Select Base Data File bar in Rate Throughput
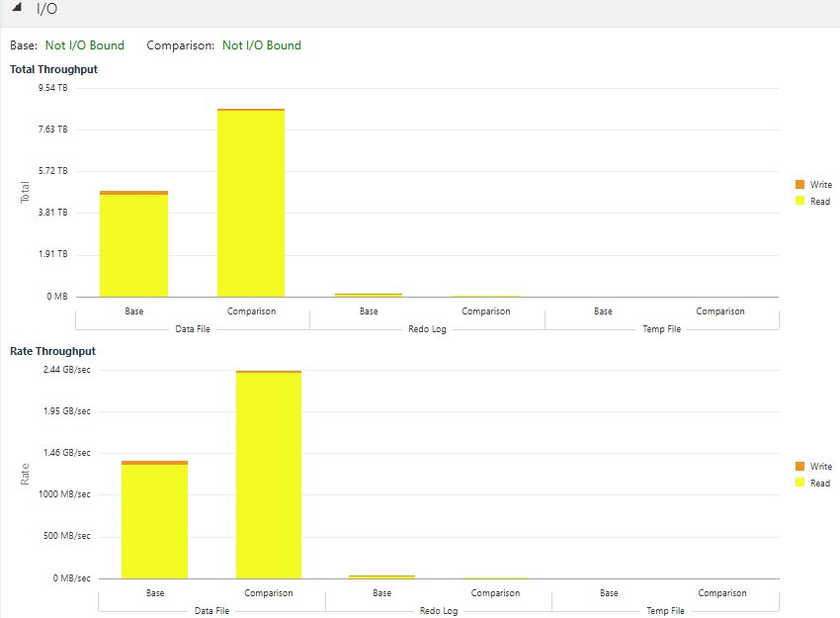 click(x=154, y=521)
